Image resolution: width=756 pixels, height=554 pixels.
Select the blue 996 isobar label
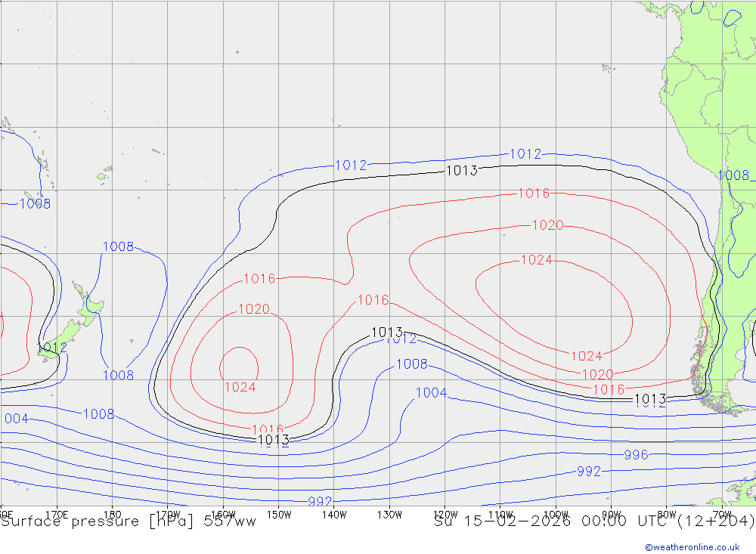click(x=636, y=454)
